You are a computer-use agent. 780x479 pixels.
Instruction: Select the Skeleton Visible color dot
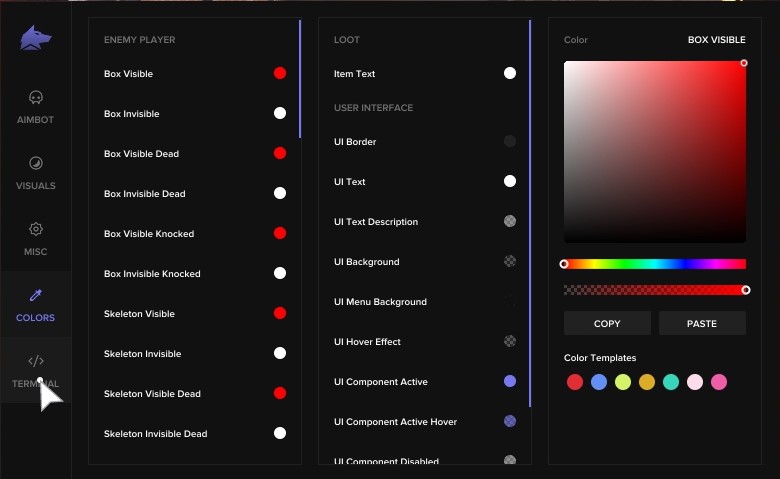pos(280,313)
